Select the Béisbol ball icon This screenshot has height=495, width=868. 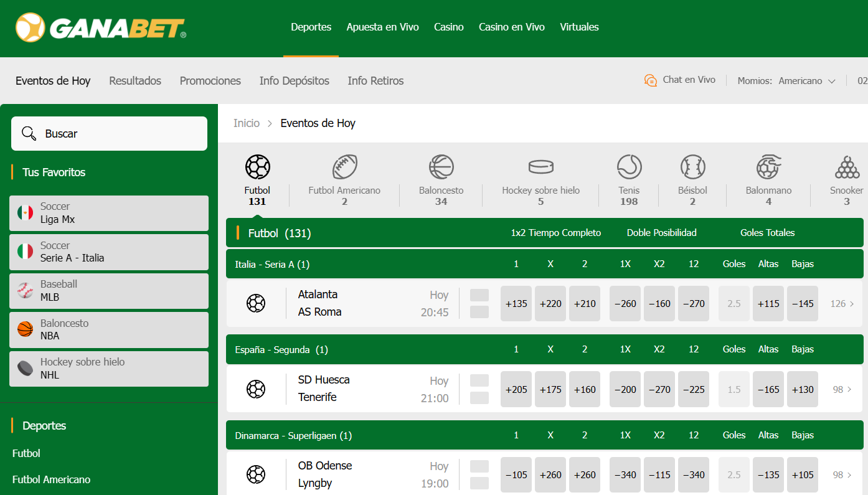point(692,167)
